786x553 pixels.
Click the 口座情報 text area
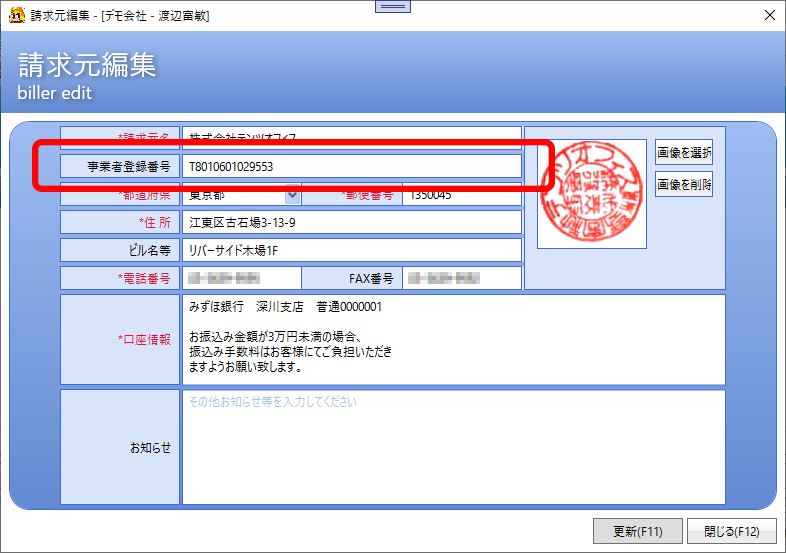click(452, 339)
